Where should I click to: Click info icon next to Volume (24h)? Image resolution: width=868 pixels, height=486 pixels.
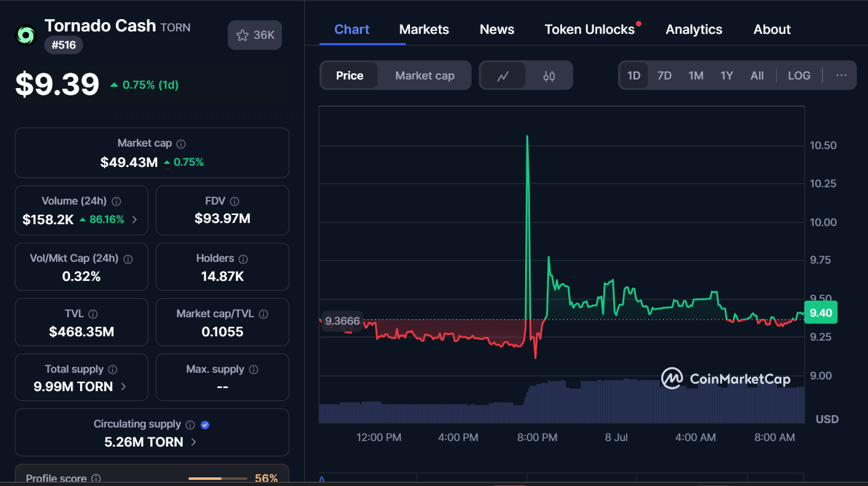[x=116, y=201]
